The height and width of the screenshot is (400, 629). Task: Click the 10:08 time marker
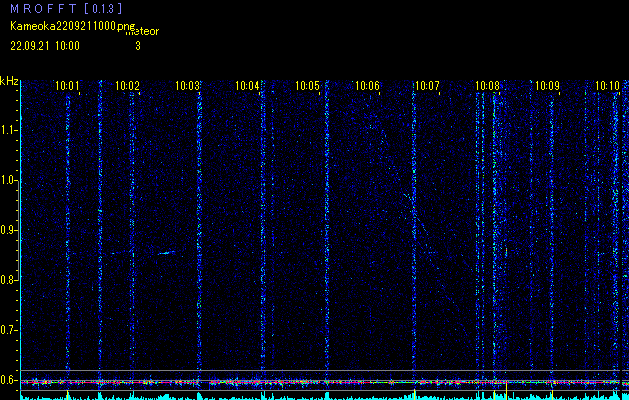click(487, 86)
